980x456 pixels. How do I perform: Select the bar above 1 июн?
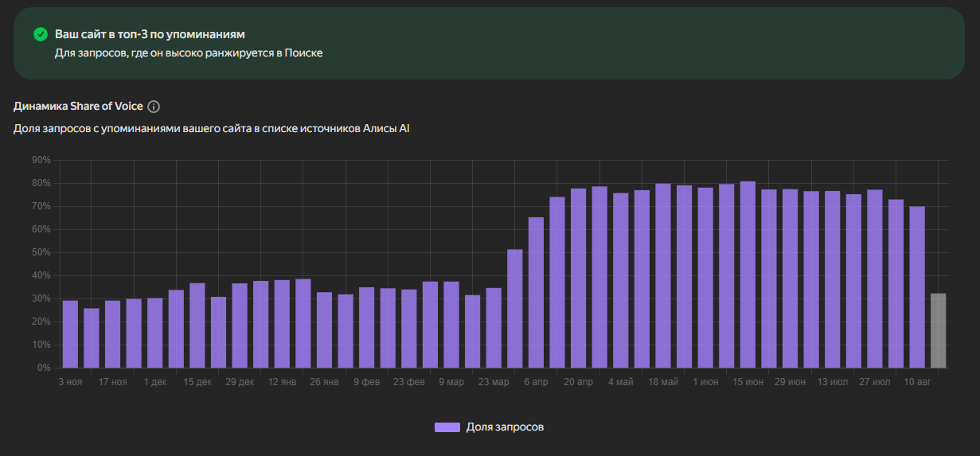[705, 278]
